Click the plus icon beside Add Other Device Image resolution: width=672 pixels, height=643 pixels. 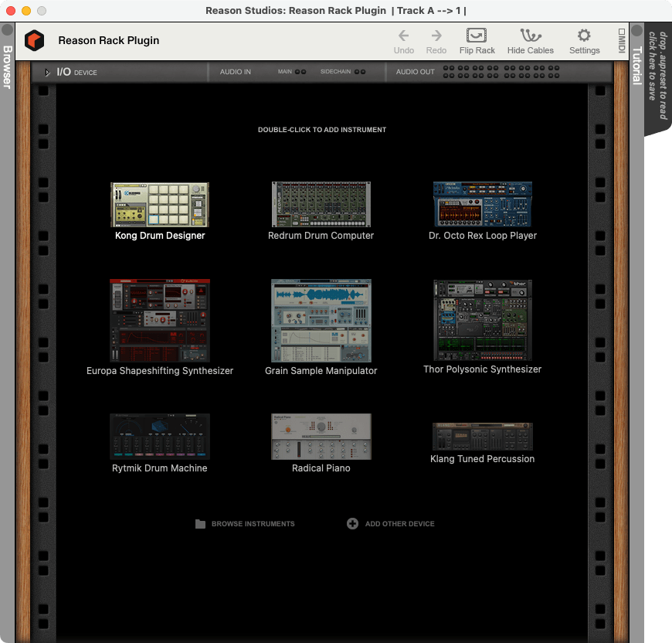(x=352, y=524)
